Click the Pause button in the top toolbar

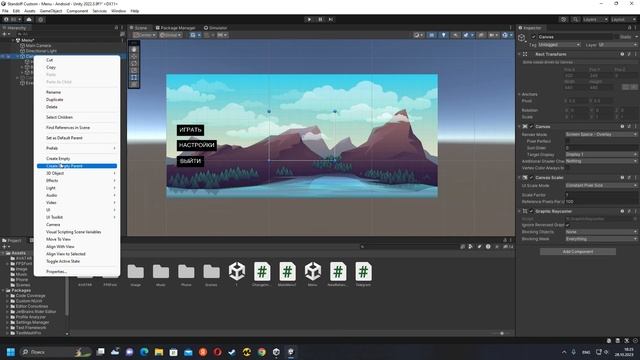[x=320, y=19]
